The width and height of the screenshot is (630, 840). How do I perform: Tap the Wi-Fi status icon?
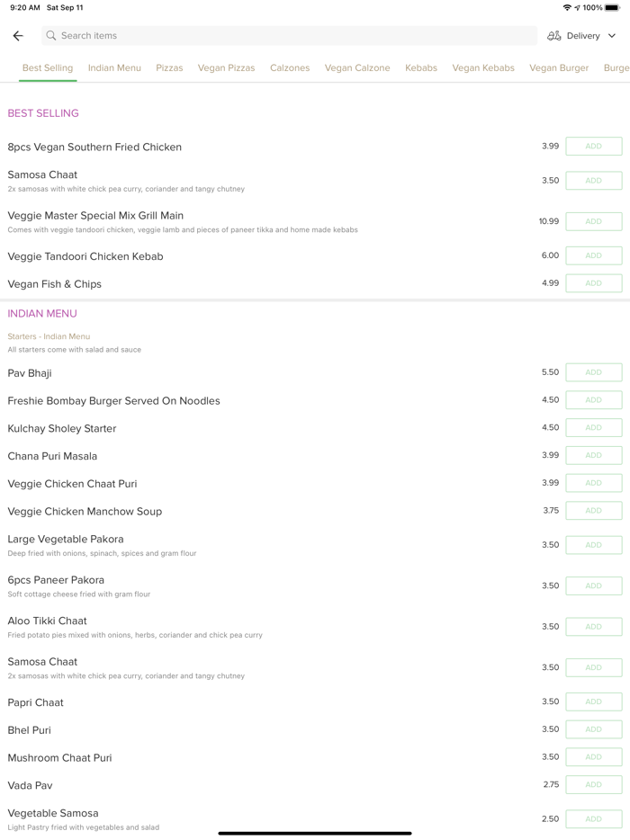point(567,8)
